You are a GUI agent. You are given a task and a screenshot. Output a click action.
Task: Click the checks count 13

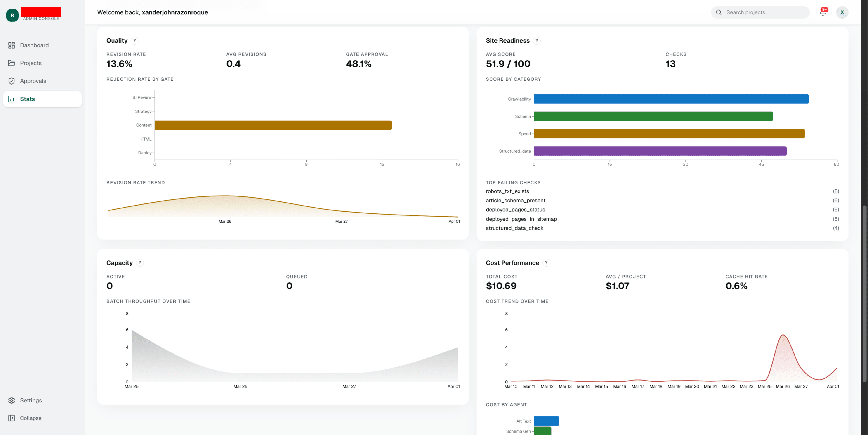click(670, 64)
